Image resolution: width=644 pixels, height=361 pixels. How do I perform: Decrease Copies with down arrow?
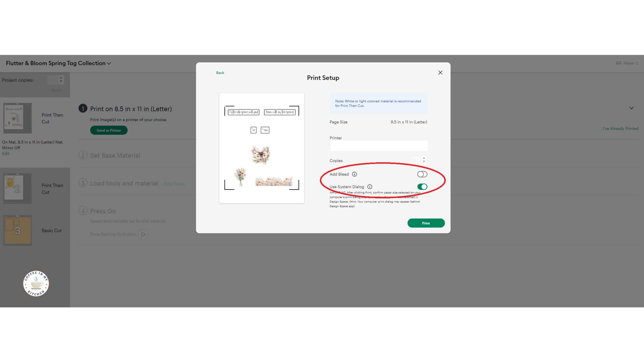click(x=424, y=162)
